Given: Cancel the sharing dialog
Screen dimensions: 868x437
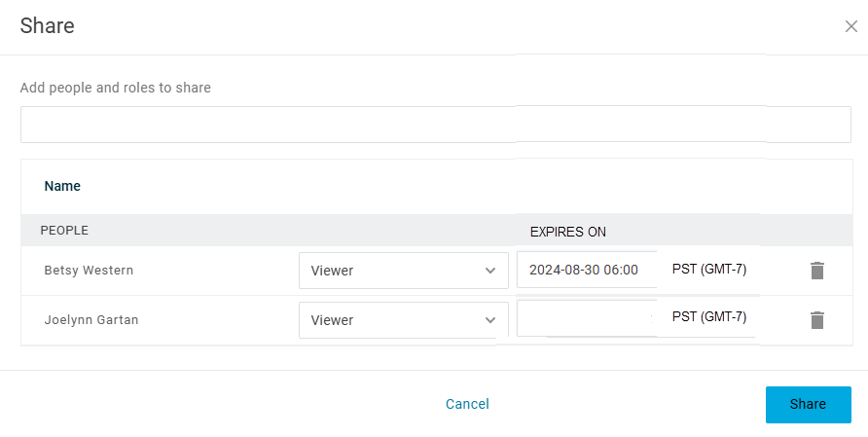Looking at the screenshot, I should pyautogui.click(x=467, y=404).
